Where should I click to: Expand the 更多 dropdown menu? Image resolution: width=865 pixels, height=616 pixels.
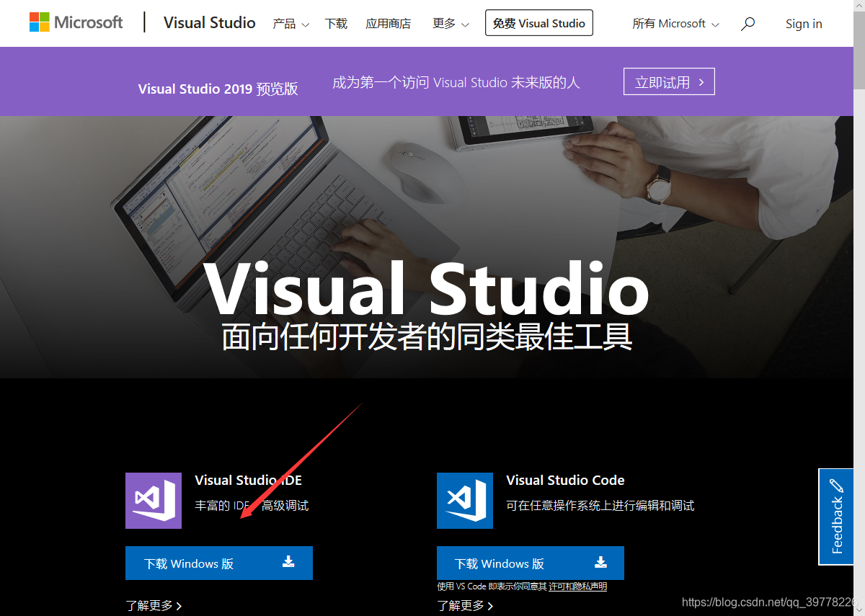click(451, 24)
